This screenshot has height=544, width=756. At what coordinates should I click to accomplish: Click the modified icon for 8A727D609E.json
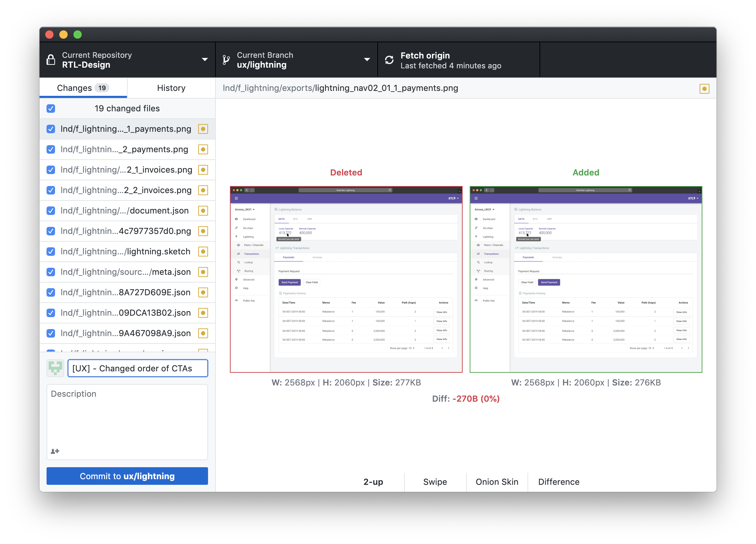[x=203, y=292]
